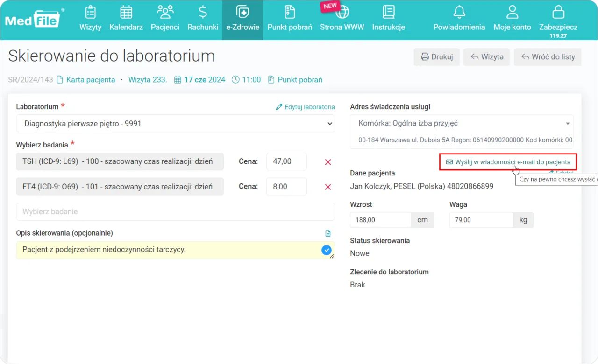
Task: Open the Strona WWW globe icon
Action: (x=342, y=19)
